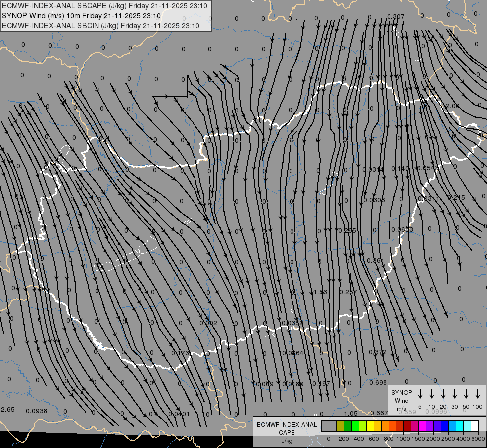
Task: Pick the pure blue CAPE legend swatch
Action: pos(444,426)
